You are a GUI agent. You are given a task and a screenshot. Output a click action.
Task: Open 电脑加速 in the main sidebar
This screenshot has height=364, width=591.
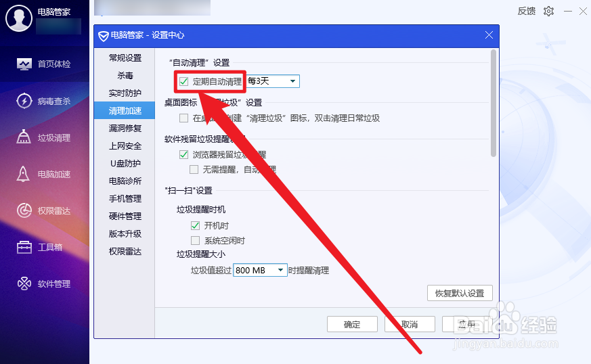coord(44,174)
